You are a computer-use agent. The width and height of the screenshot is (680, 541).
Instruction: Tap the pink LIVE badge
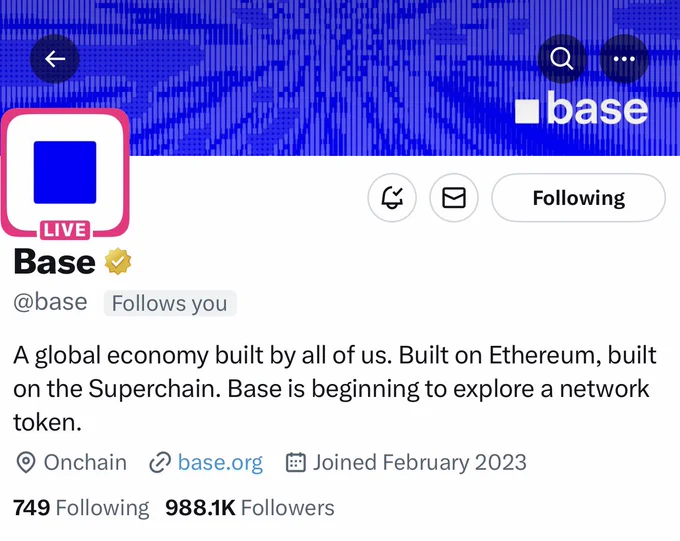click(65, 230)
